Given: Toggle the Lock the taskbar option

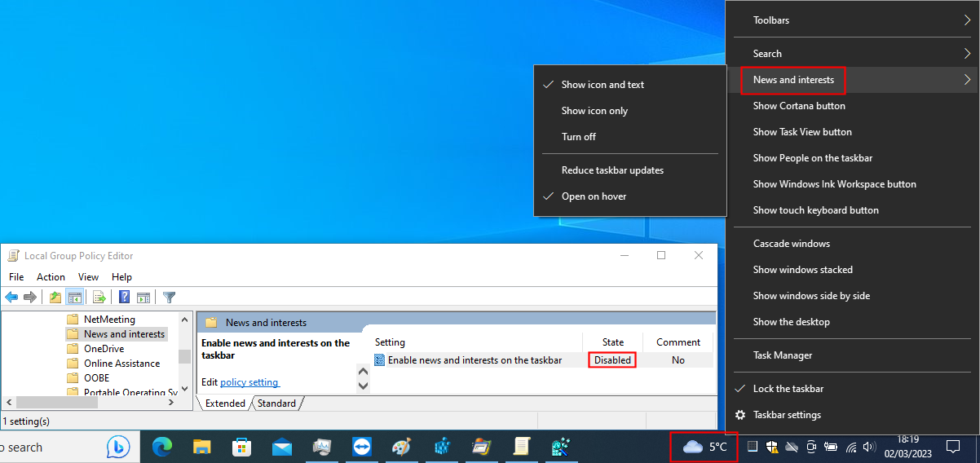Looking at the screenshot, I should point(788,389).
